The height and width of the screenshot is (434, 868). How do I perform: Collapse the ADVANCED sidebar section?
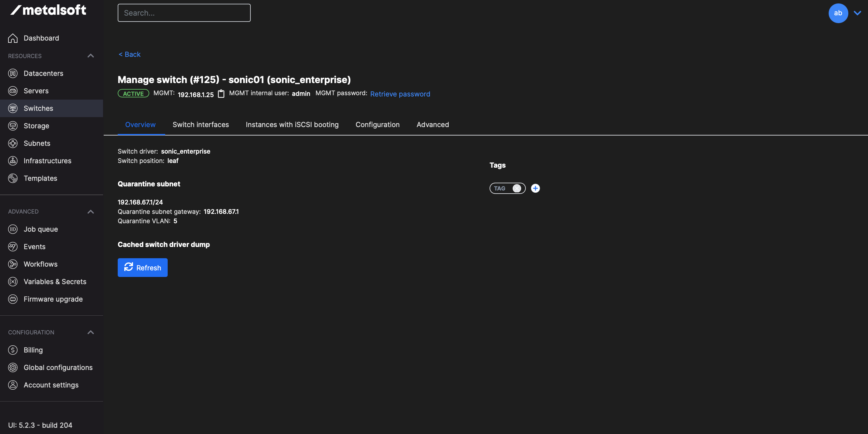coord(90,212)
